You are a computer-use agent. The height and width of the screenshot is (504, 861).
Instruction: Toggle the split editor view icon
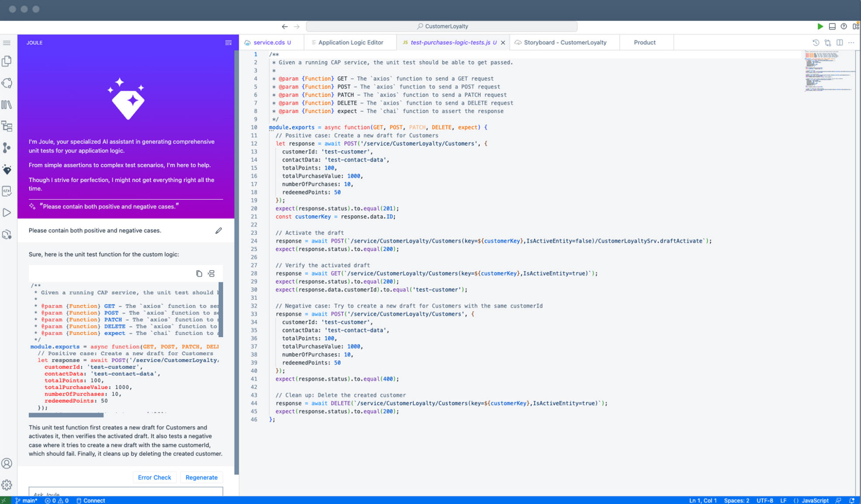[x=840, y=42]
